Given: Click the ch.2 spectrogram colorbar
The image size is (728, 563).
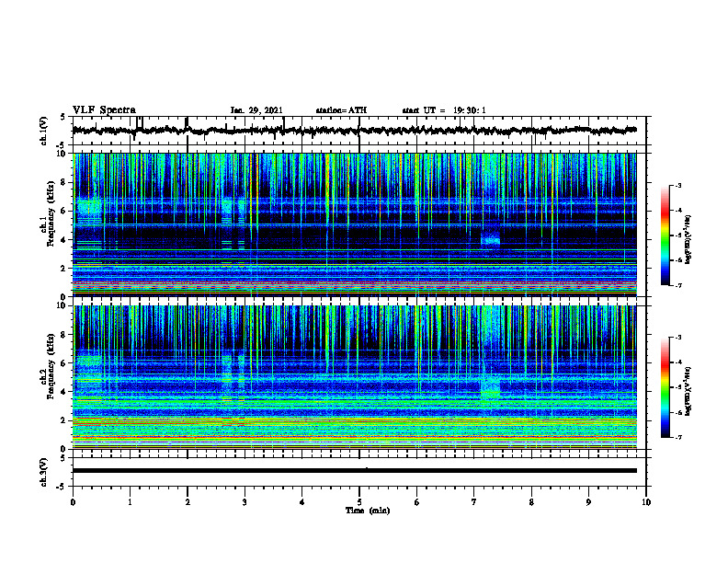Looking at the screenshot, I should point(665,387).
